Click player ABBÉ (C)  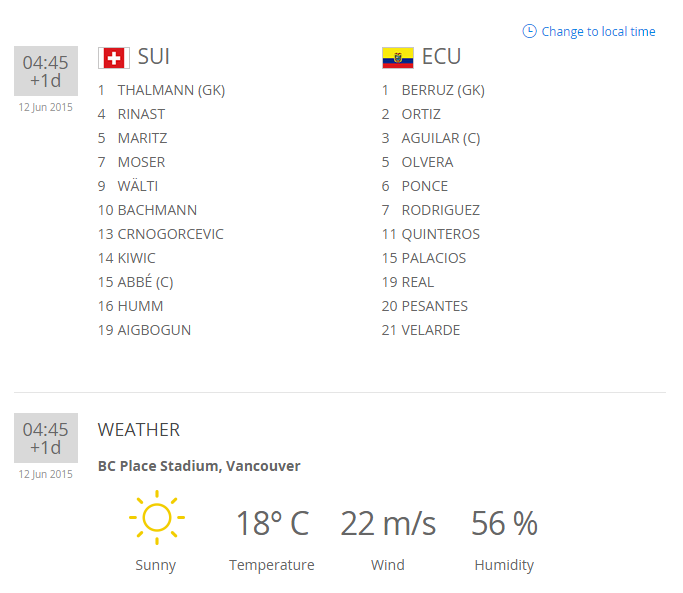(146, 282)
